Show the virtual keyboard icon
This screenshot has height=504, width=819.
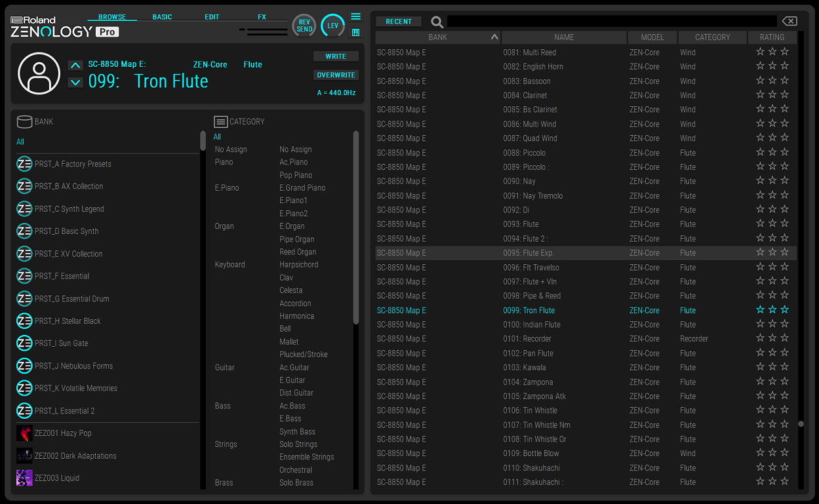point(355,32)
